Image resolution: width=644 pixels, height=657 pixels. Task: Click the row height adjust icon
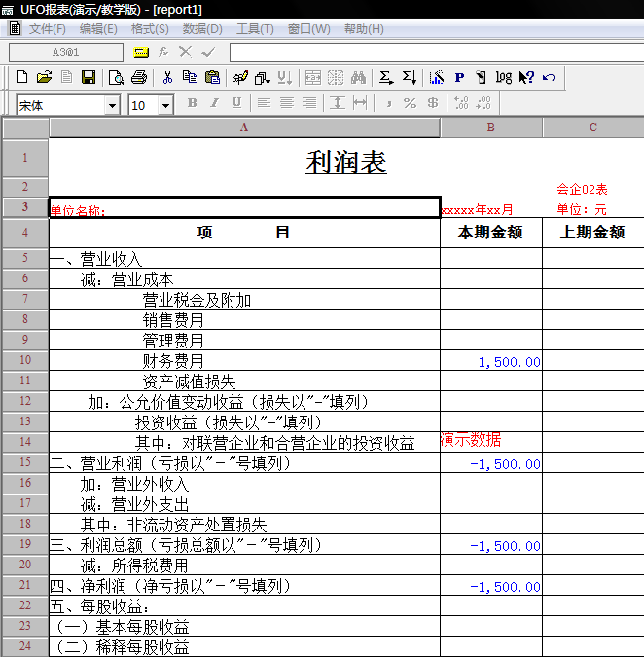click(337, 102)
